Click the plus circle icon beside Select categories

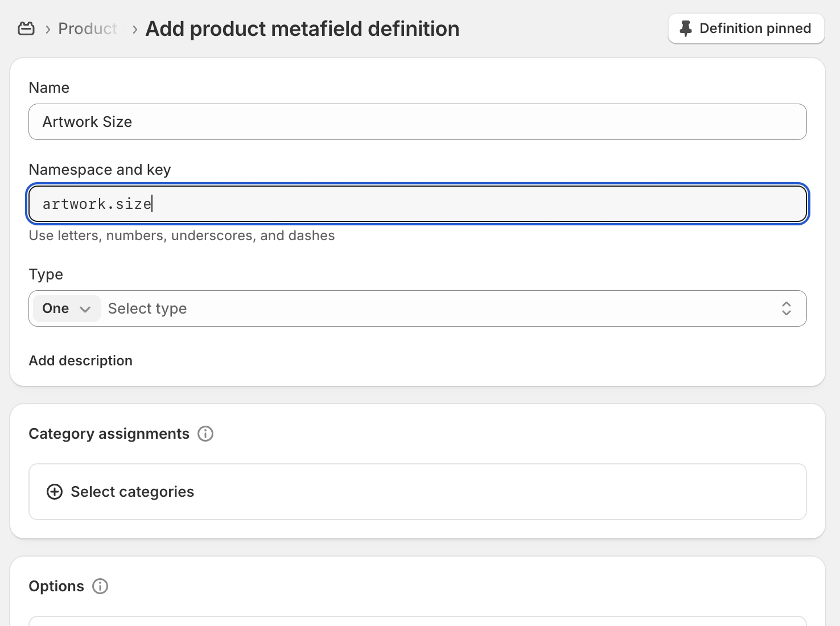pos(55,492)
